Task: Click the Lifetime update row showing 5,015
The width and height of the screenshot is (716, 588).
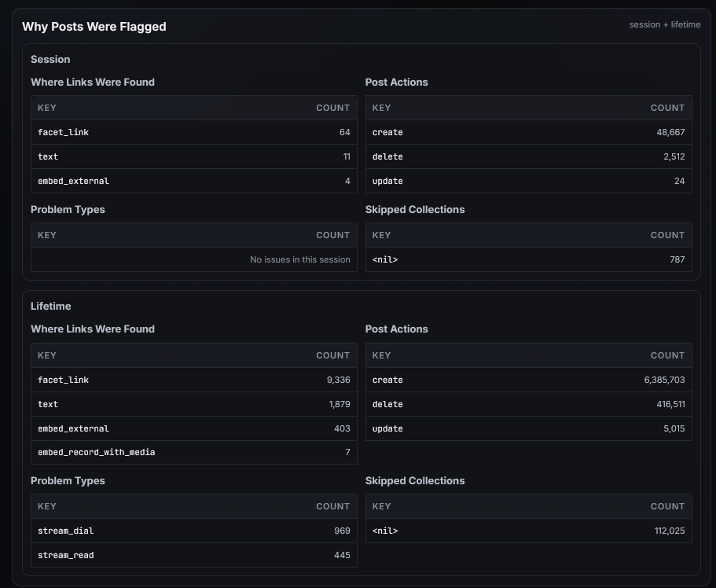Action: coord(528,428)
